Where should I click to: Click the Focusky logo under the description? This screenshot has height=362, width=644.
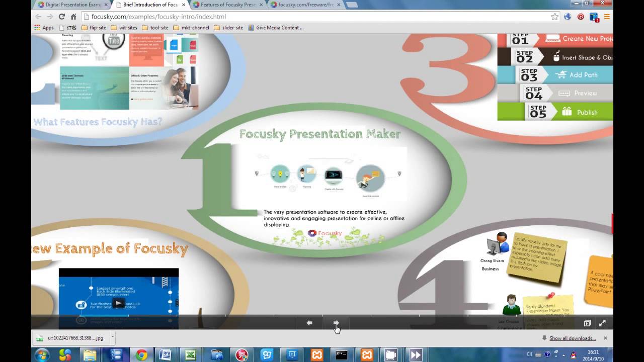[325, 233]
